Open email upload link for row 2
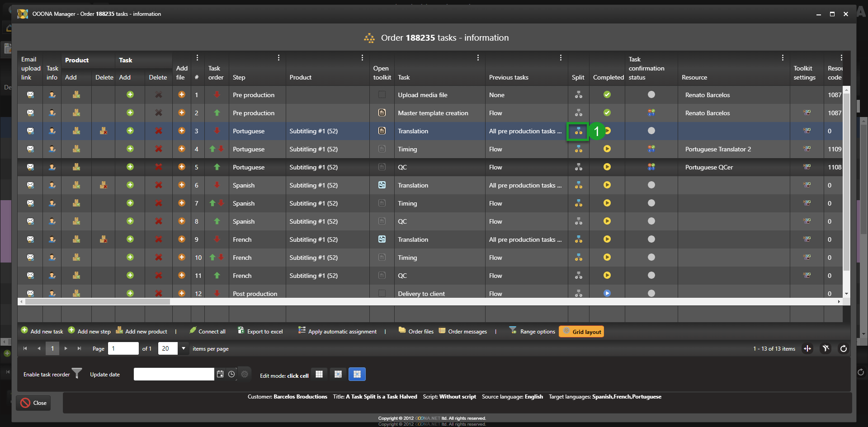The width and height of the screenshot is (868, 427). (30, 113)
